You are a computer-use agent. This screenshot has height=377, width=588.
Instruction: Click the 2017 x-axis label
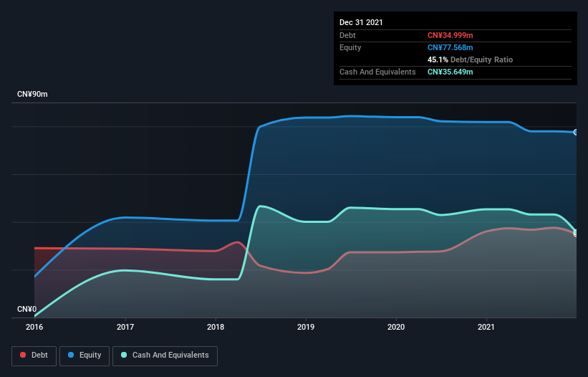(x=125, y=327)
